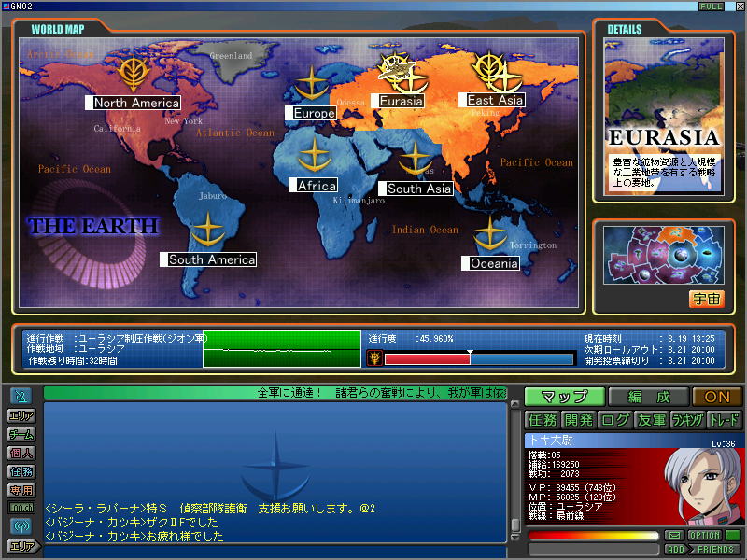This screenshot has width=747, height=560.
Task: Click the red-blue operation progress bar
Action: pyautogui.click(x=479, y=359)
